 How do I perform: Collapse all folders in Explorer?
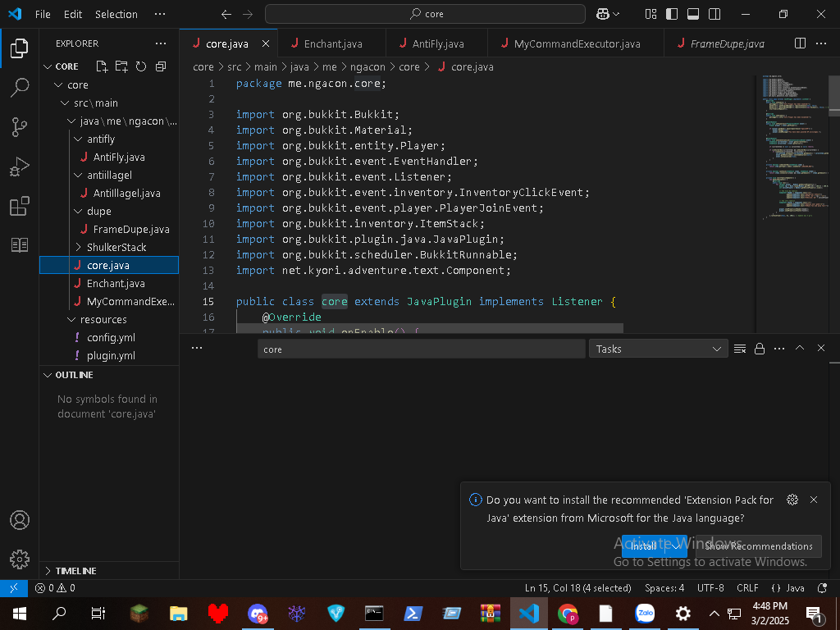[x=161, y=66]
